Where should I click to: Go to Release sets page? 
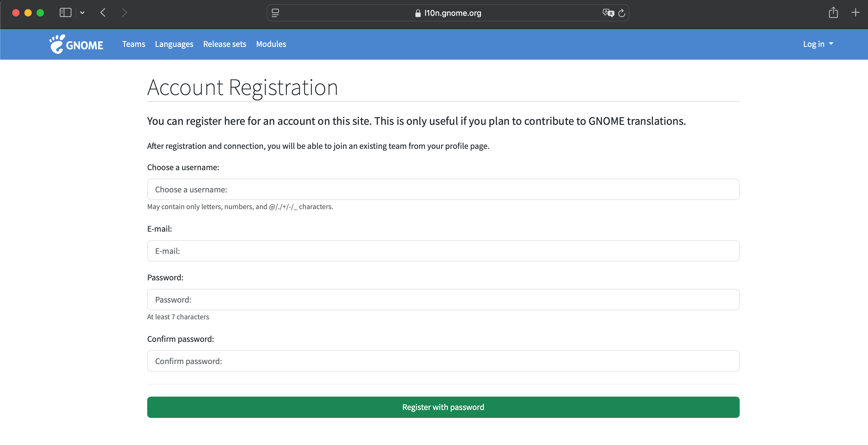point(224,44)
